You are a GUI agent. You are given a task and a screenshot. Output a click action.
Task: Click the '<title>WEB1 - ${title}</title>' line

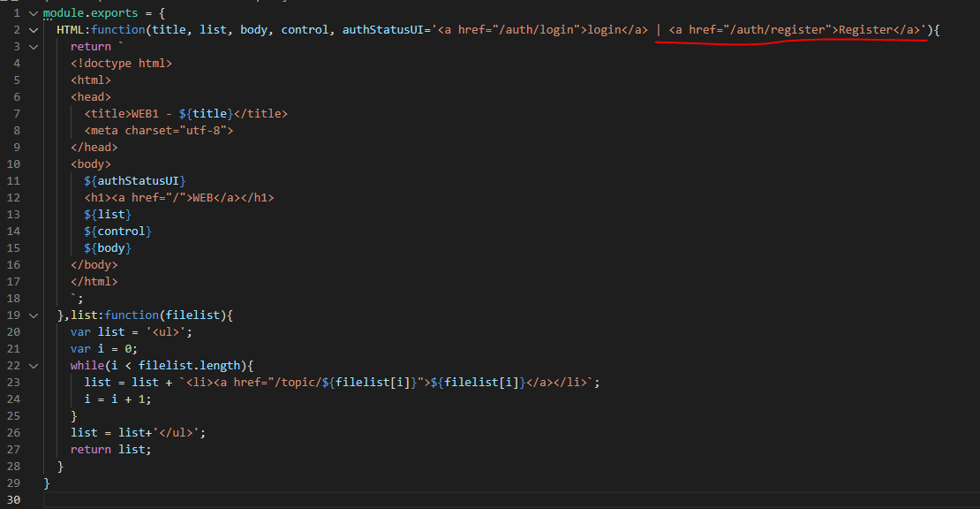185,114
